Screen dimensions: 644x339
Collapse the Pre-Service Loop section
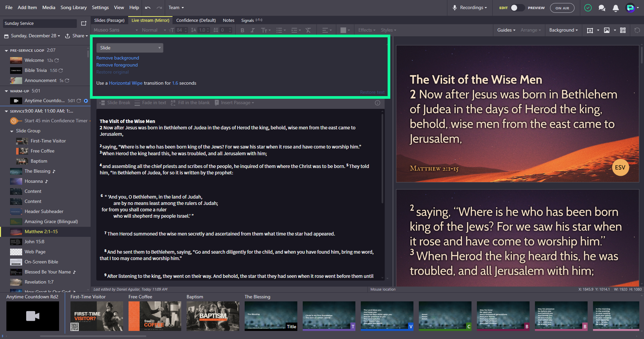click(x=6, y=50)
